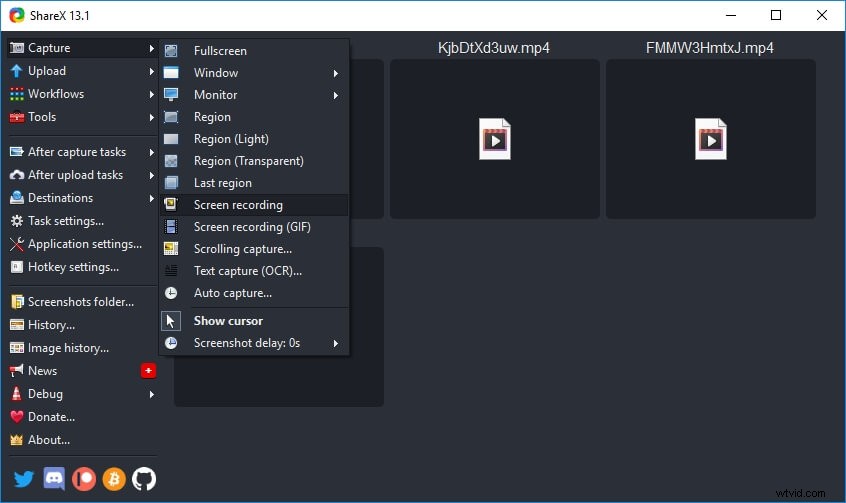Open the Screenshots folder
Viewport: 846px width, 503px height.
pos(80,302)
